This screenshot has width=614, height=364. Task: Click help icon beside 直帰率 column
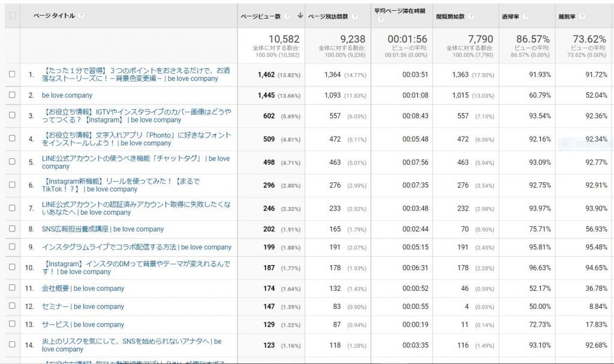(x=526, y=16)
